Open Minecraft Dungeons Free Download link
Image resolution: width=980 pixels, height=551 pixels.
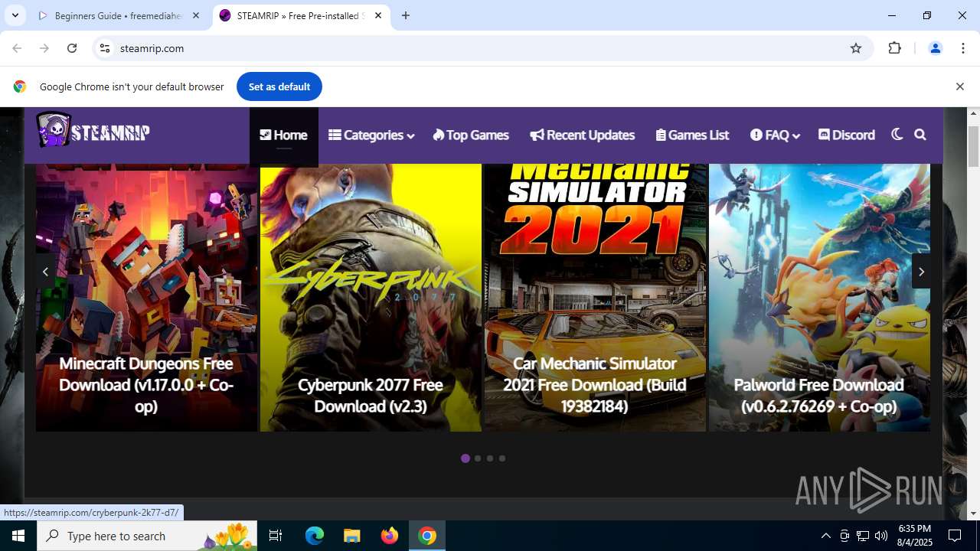[x=146, y=384]
